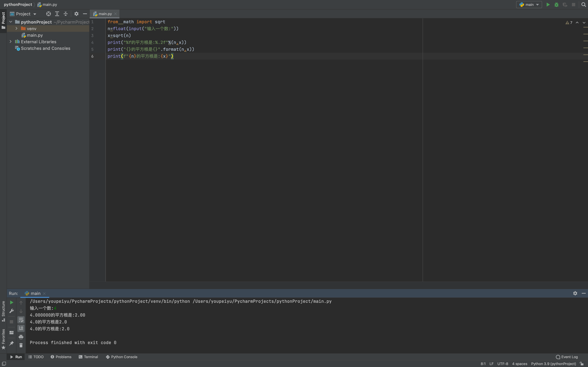Switch to Python Console tab
This screenshot has height=367, width=588.
click(121, 357)
